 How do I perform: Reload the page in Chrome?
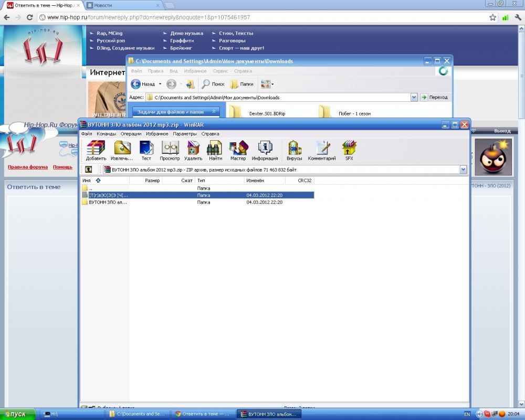[29, 17]
